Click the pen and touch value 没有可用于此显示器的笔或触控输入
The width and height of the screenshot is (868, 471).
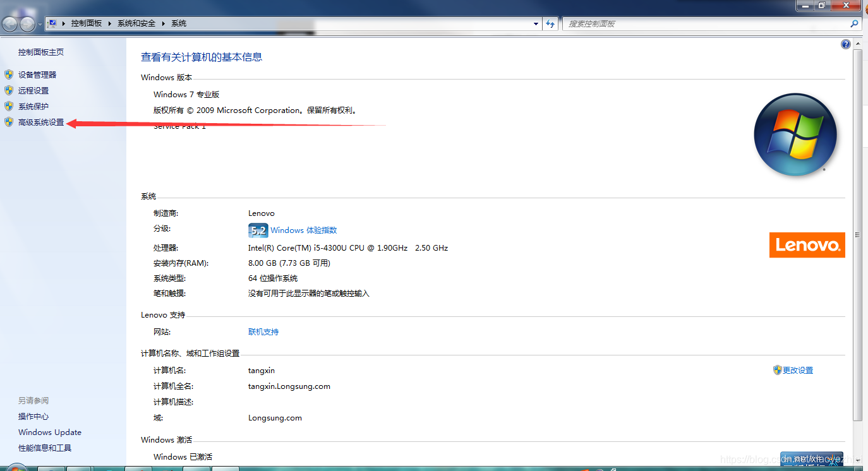[309, 294]
